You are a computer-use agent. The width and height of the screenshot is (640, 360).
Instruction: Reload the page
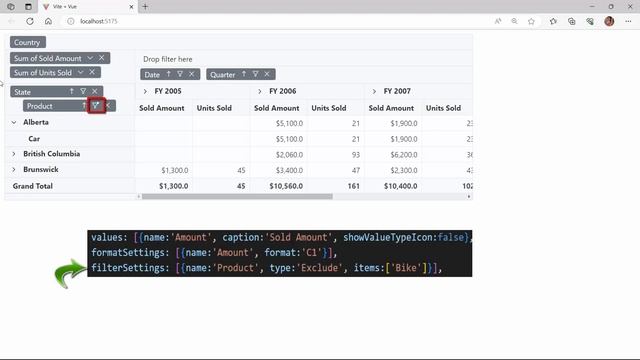click(x=30, y=21)
